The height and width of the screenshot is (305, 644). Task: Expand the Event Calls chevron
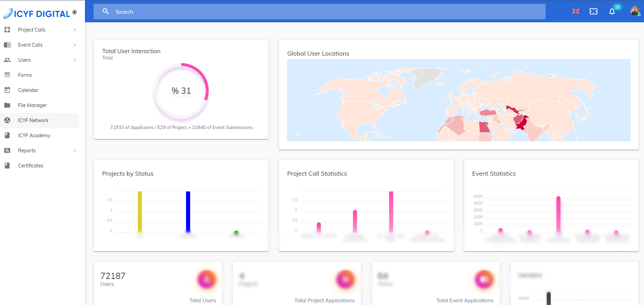(x=75, y=45)
